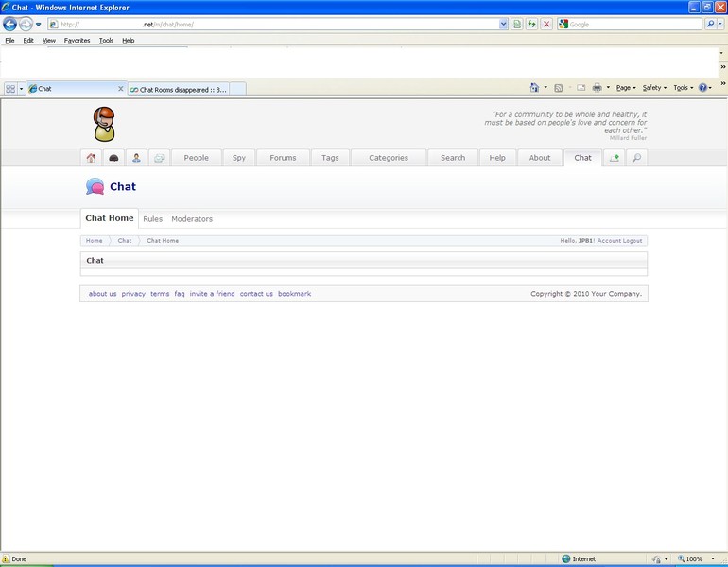
Task: Open the Favorites menu
Action: (78, 41)
